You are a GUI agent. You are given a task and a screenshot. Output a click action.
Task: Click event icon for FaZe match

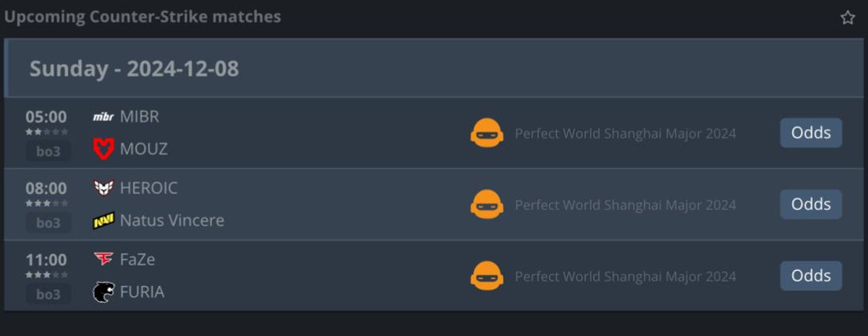487,276
